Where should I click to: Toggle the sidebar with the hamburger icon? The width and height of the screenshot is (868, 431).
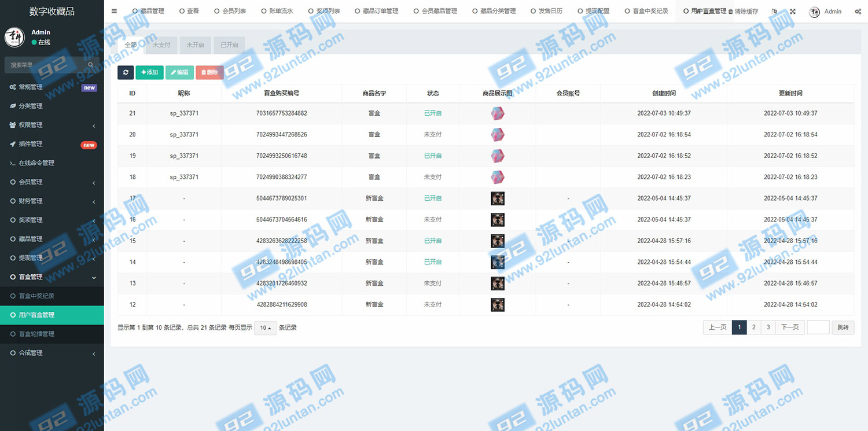pyautogui.click(x=114, y=11)
